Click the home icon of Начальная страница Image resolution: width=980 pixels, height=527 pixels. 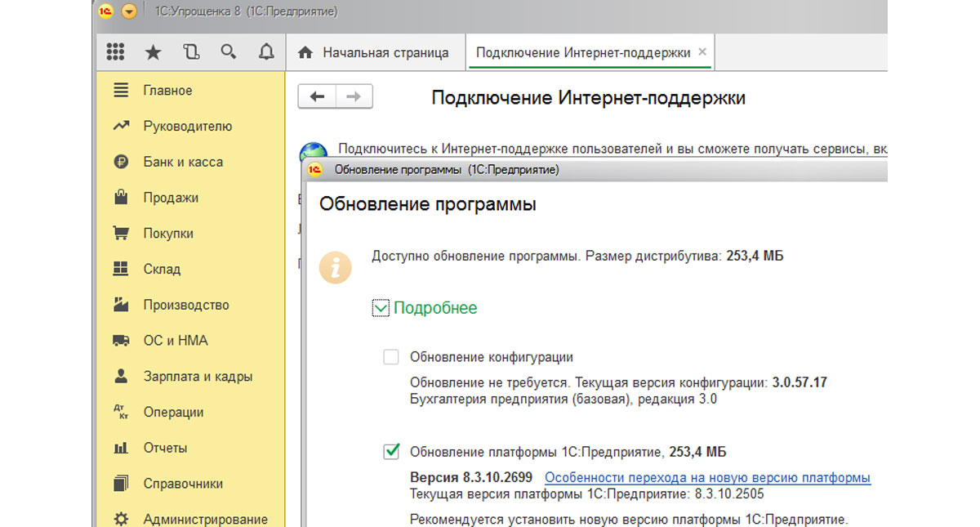(305, 53)
